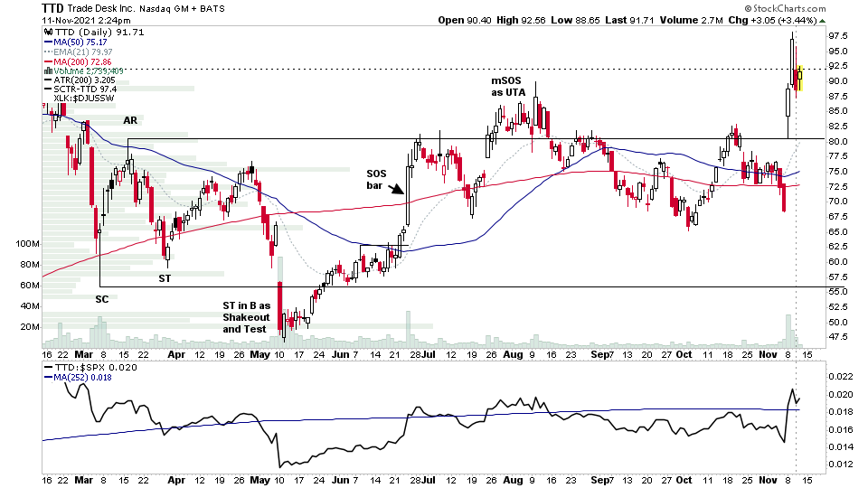
Task: Click the SCTR-TTD legend entry
Action: 80,89
